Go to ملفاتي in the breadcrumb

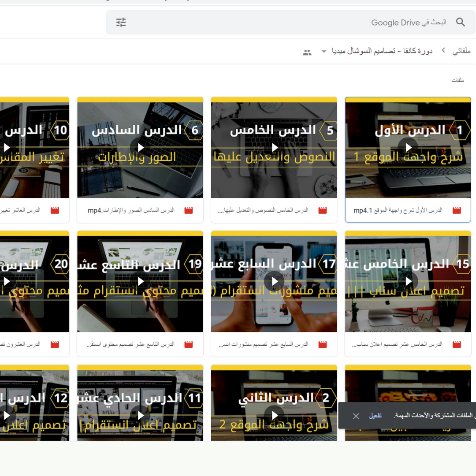(461, 51)
